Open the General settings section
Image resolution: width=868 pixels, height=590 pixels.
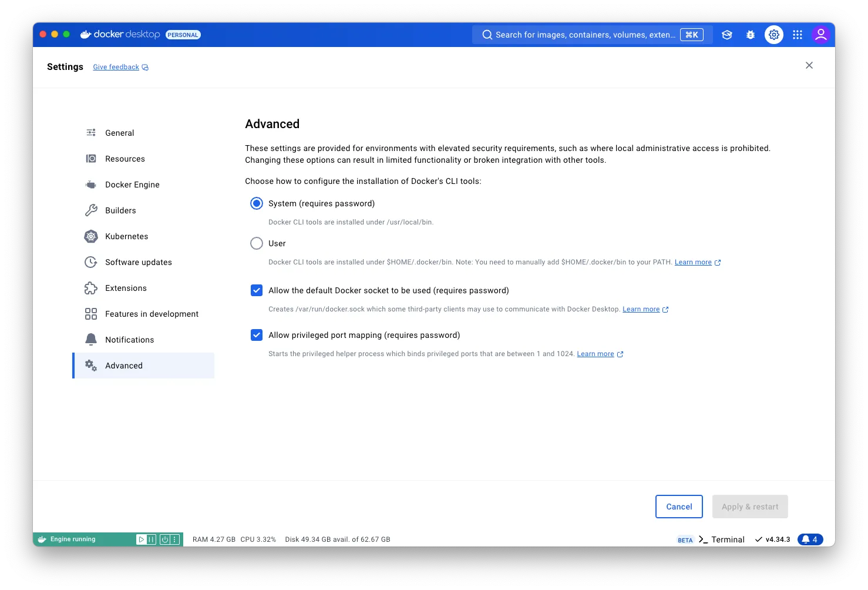pos(143,133)
